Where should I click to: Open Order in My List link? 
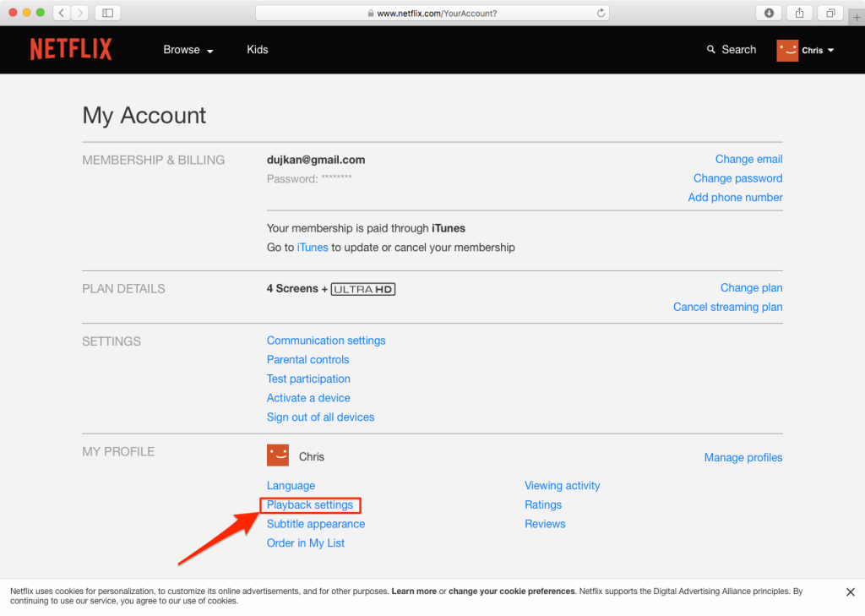point(305,543)
